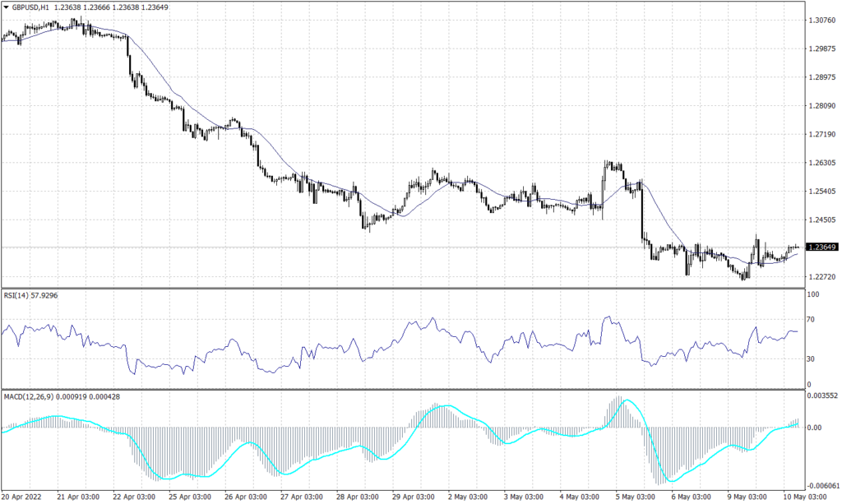Click the MACD 0.003552 scale value
This screenshot has height=504, width=842.
823,396
